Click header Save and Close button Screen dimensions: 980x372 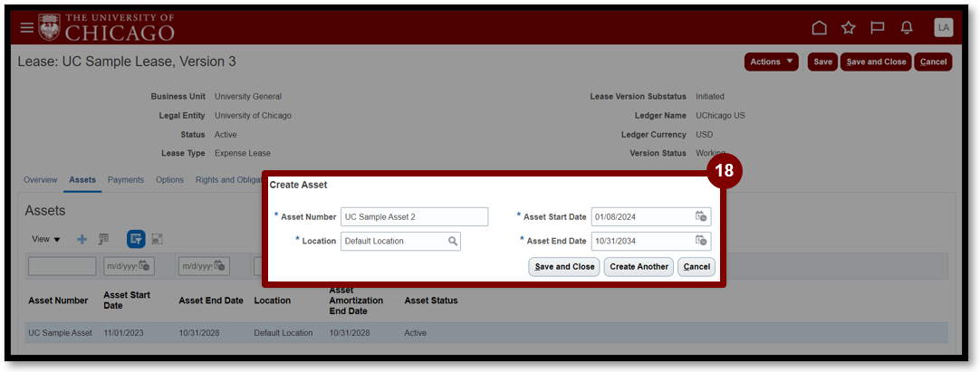point(876,62)
